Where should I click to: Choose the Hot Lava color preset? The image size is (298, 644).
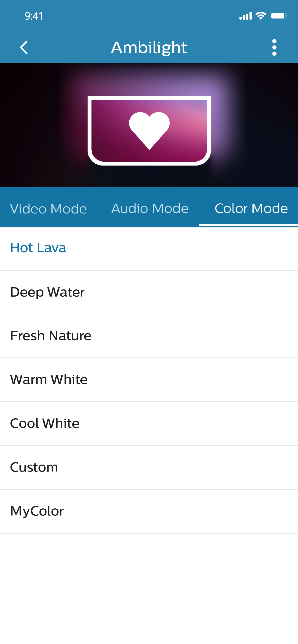pos(38,248)
